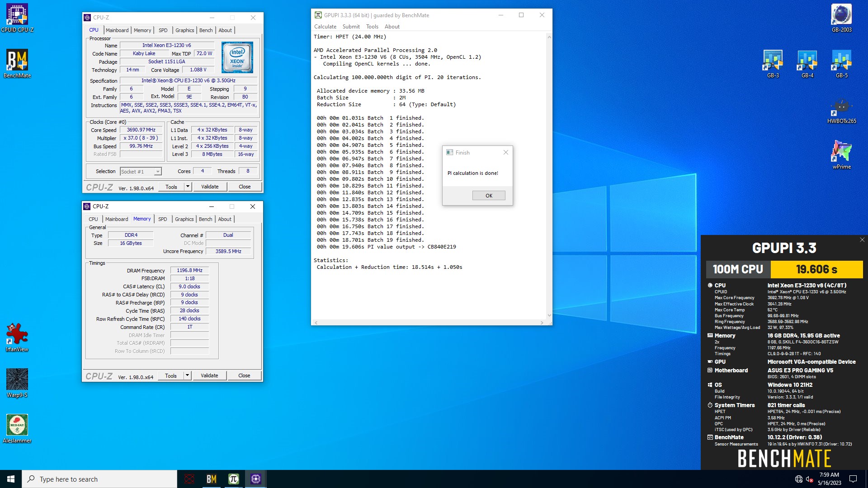
Task: Open Graphics tab in top CPU-Z
Action: pyautogui.click(x=185, y=30)
